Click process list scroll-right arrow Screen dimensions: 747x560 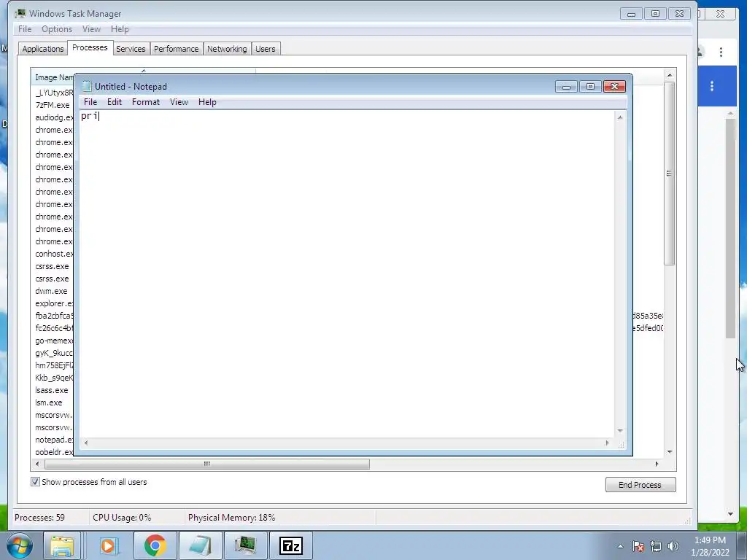click(x=657, y=464)
